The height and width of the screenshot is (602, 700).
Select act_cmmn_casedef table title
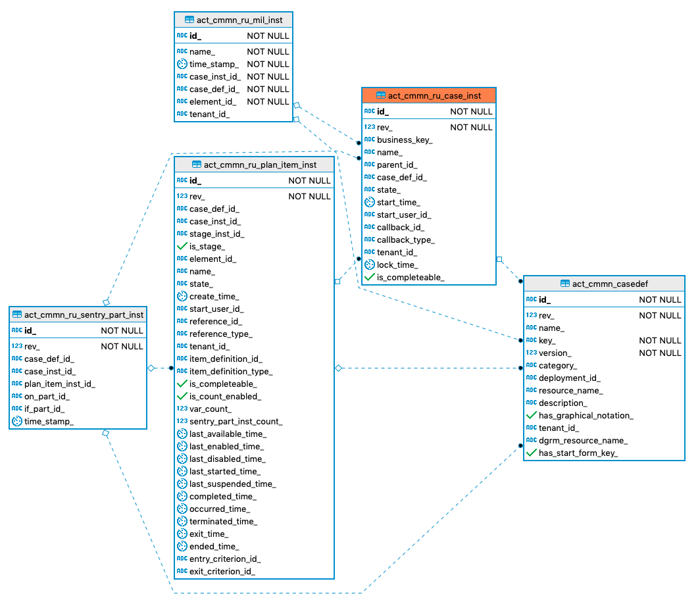click(x=610, y=284)
